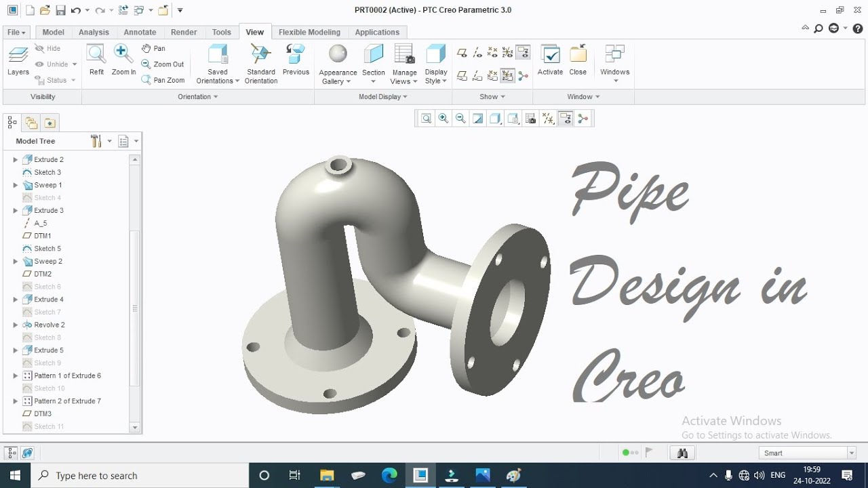Image resolution: width=868 pixels, height=488 pixels.
Task: Open Microsoft Edge from the taskbar
Action: coord(389,476)
